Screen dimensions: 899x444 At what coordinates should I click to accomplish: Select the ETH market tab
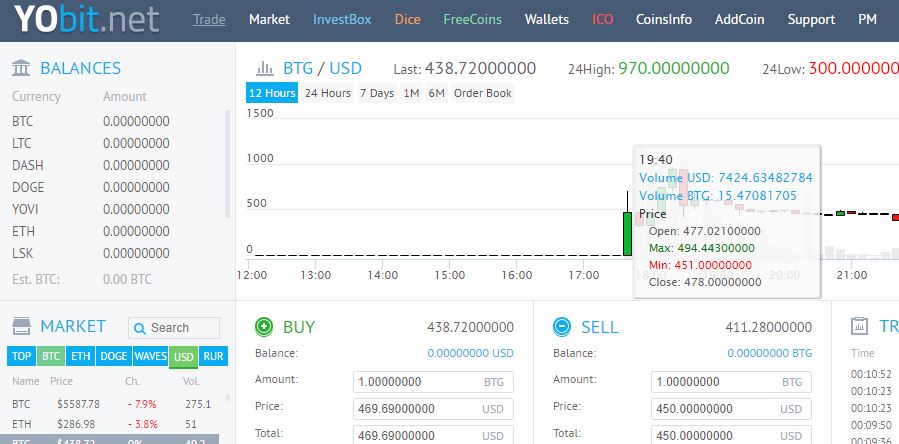tap(81, 356)
